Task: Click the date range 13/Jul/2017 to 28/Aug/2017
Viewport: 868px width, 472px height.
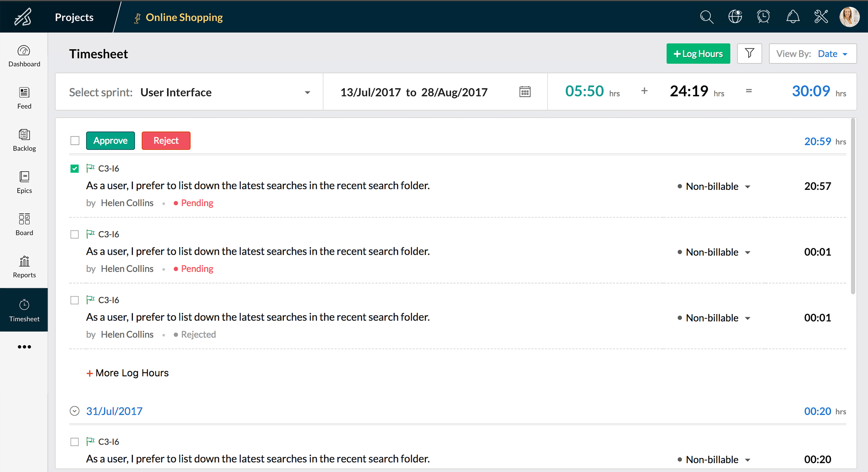Action: [414, 92]
